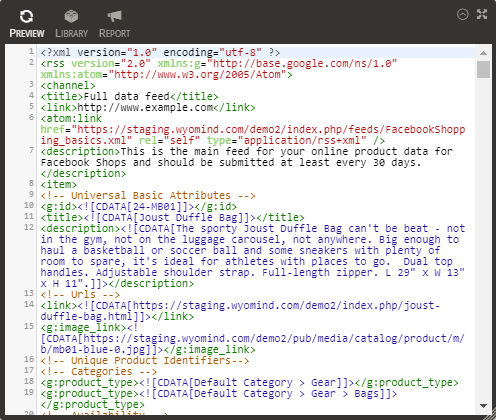Image resolution: width=496 pixels, height=420 pixels.
Task: Click line number 18 in gutter
Action: (x=29, y=381)
